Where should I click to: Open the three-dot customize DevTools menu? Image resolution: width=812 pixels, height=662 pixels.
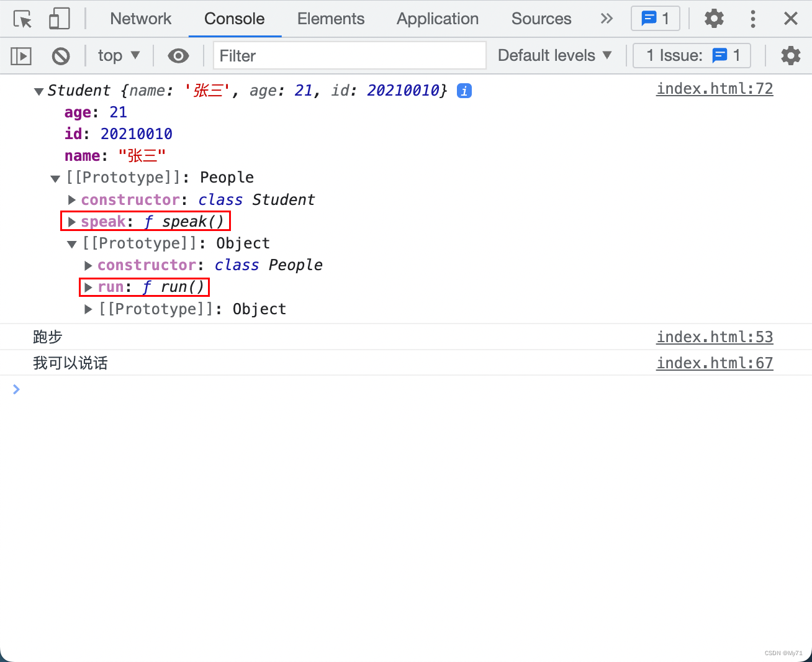(752, 19)
